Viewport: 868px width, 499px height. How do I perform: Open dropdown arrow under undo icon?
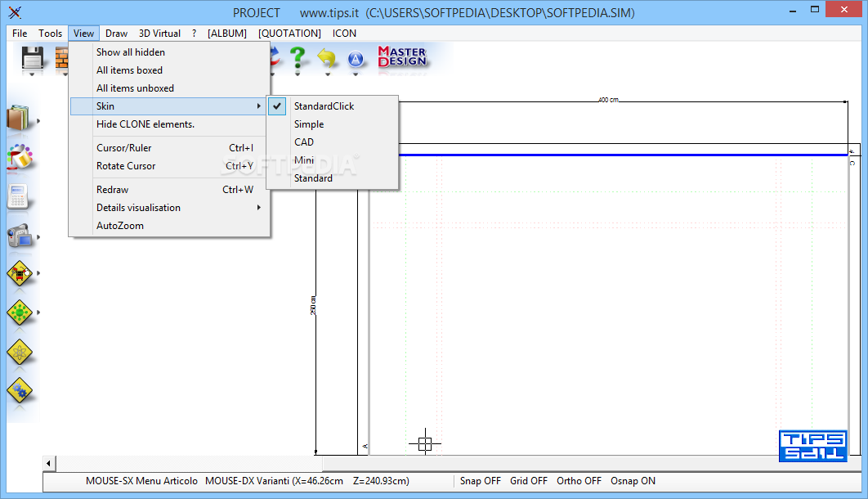click(x=327, y=74)
